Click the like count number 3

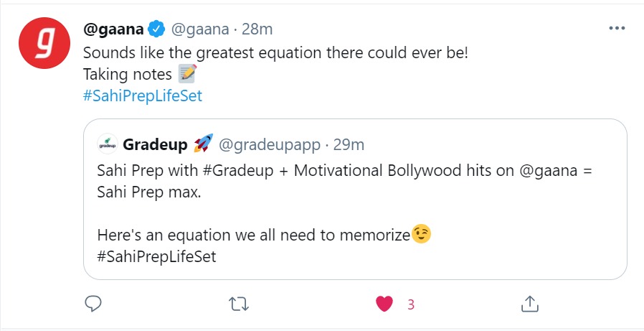[411, 304]
